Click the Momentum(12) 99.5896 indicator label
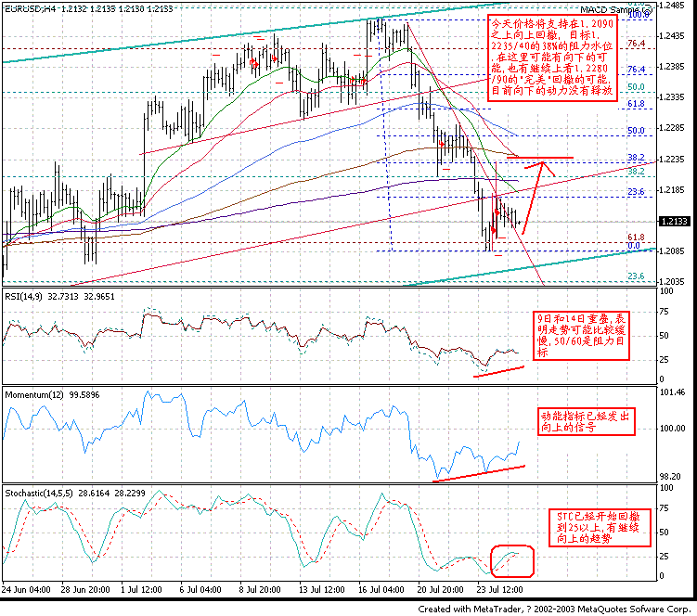Image resolution: width=697 pixels, height=616 pixels. pyautogui.click(x=52, y=395)
